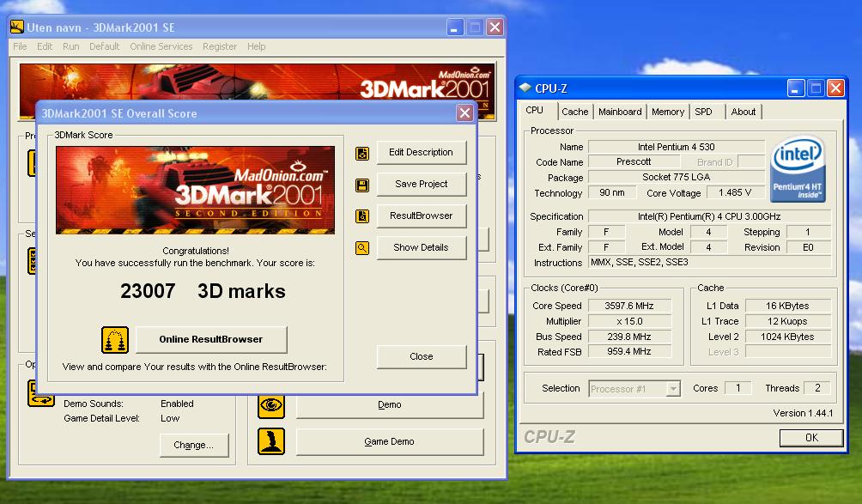This screenshot has height=504, width=862.
Task: Click OK in the CPU-Z window
Action: [x=811, y=438]
